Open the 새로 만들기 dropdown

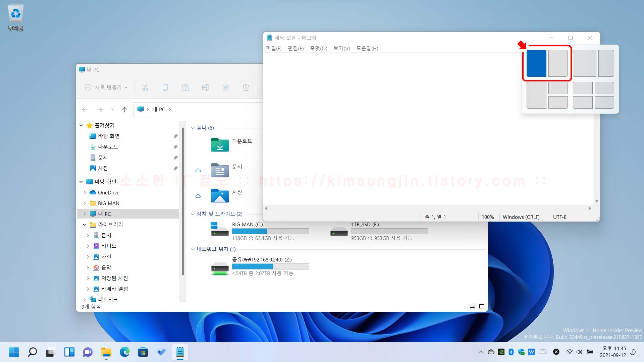click(106, 87)
